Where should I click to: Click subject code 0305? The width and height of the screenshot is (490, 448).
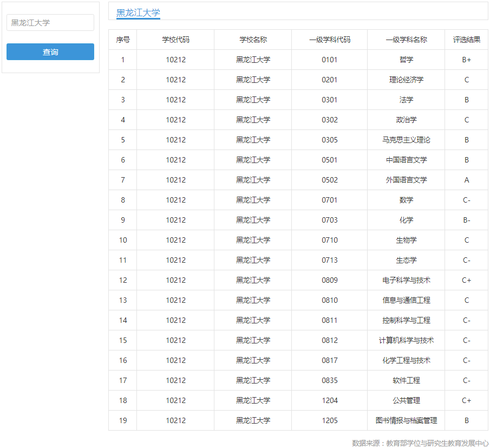[x=330, y=140]
